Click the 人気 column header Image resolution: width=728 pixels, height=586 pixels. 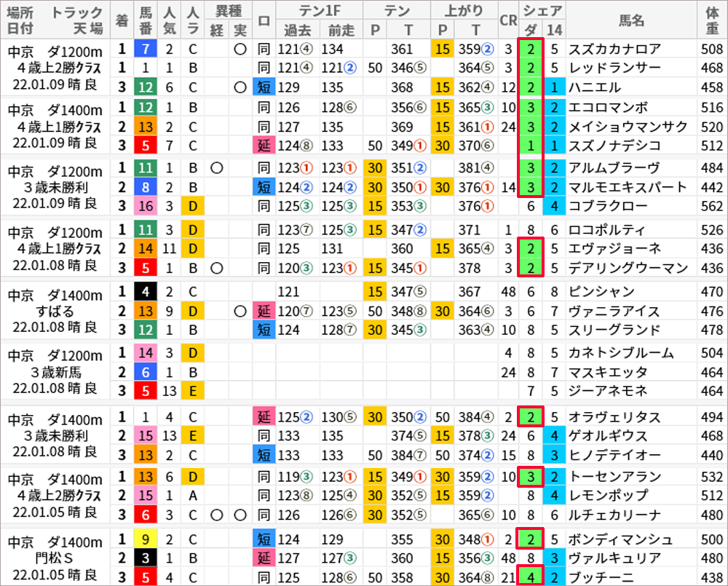tap(169, 20)
